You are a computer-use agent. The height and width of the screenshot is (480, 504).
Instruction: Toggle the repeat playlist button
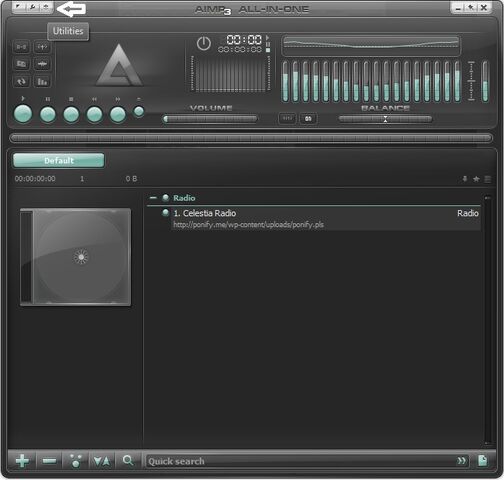click(x=21, y=81)
